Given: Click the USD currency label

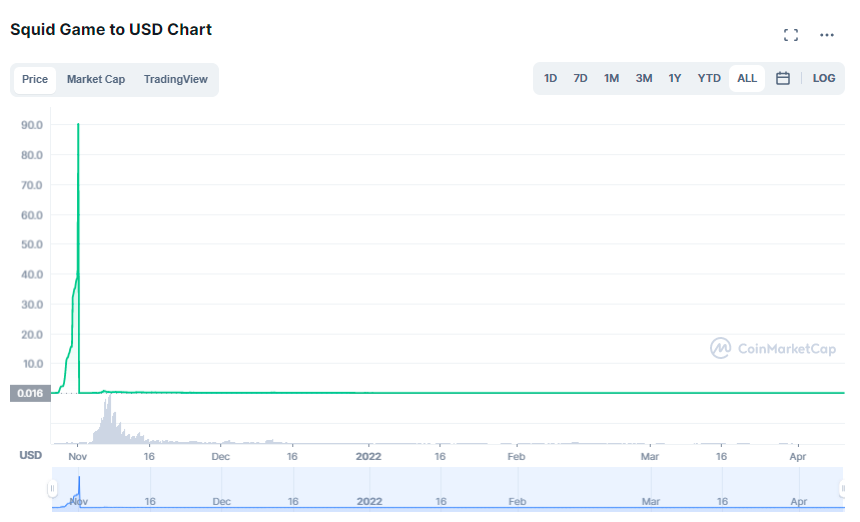Looking at the screenshot, I should (x=31, y=455).
